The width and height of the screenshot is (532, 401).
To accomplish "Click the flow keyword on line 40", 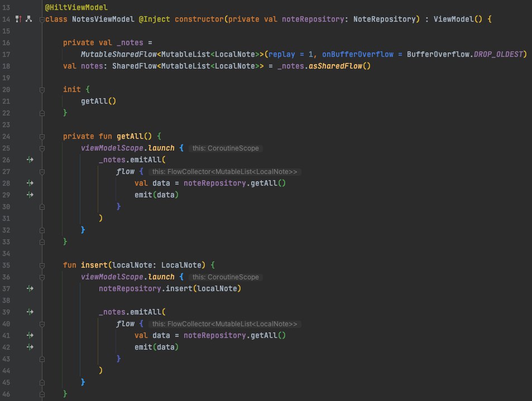I will click(126, 323).
